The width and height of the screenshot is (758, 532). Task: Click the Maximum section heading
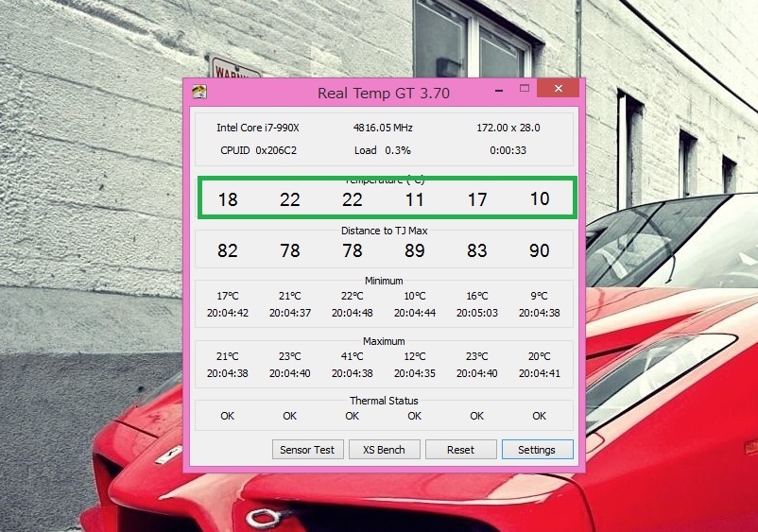tap(384, 341)
